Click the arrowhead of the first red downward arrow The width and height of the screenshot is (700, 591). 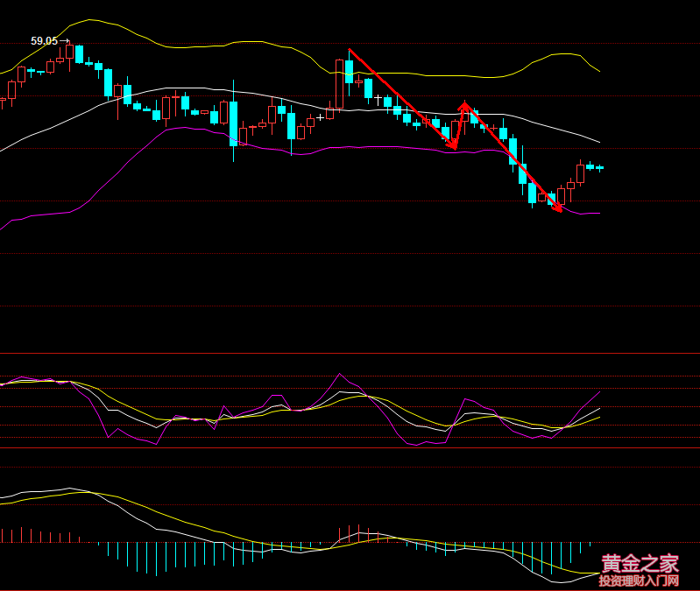coord(454,147)
